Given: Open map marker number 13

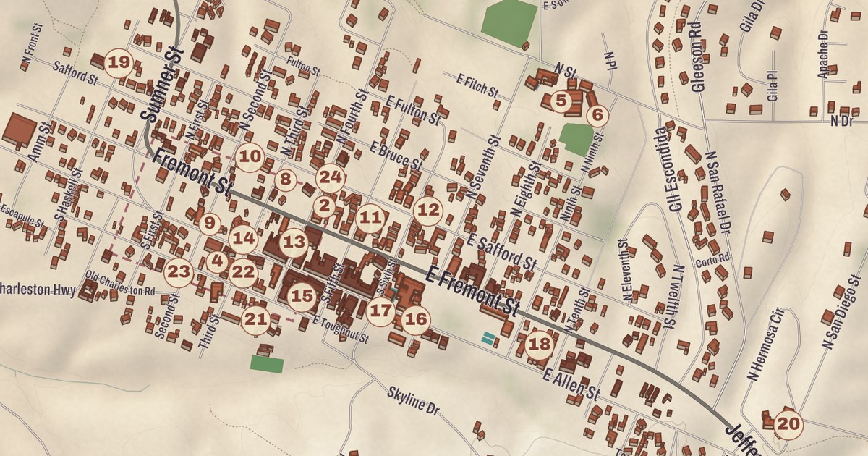Looking at the screenshot, I should (x=294, y=242).
